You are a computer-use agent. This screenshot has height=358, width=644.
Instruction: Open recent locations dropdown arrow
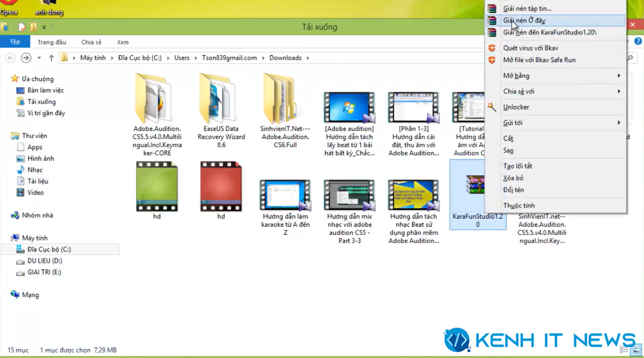pos(39,58)
